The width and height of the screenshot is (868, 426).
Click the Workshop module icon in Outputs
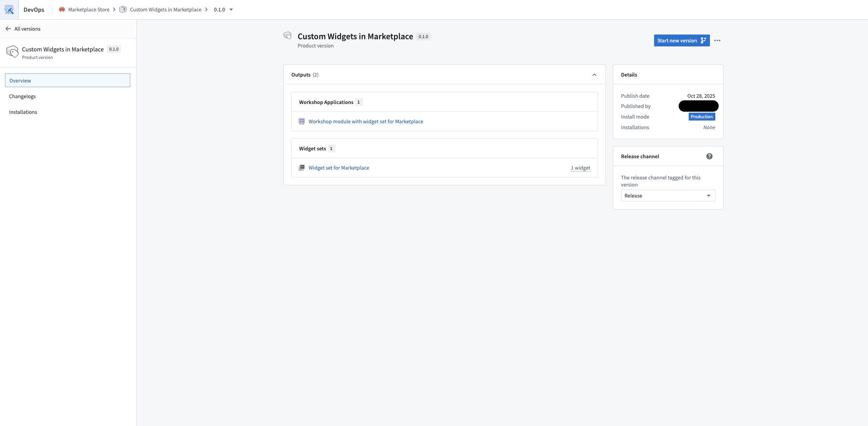pos(302,121)
